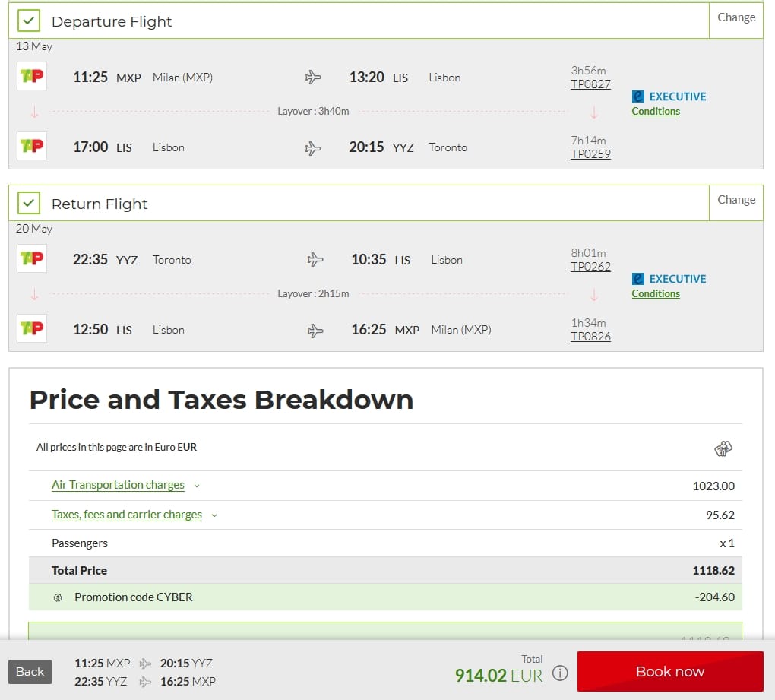
Task: Toggle the Departure Flight checkbox
Action: click(29, 21)
